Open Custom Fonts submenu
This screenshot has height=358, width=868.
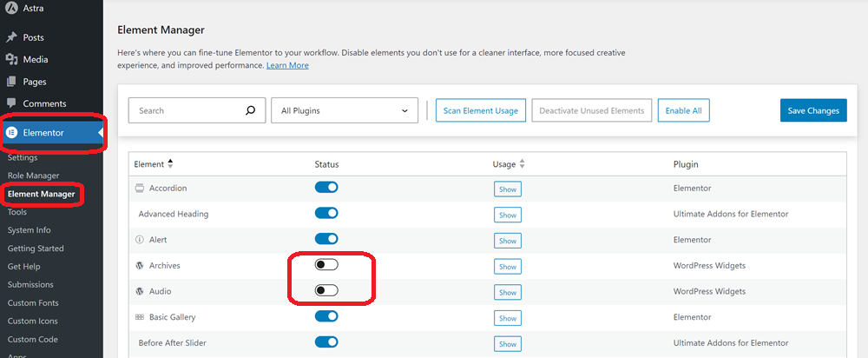(33, 302)
